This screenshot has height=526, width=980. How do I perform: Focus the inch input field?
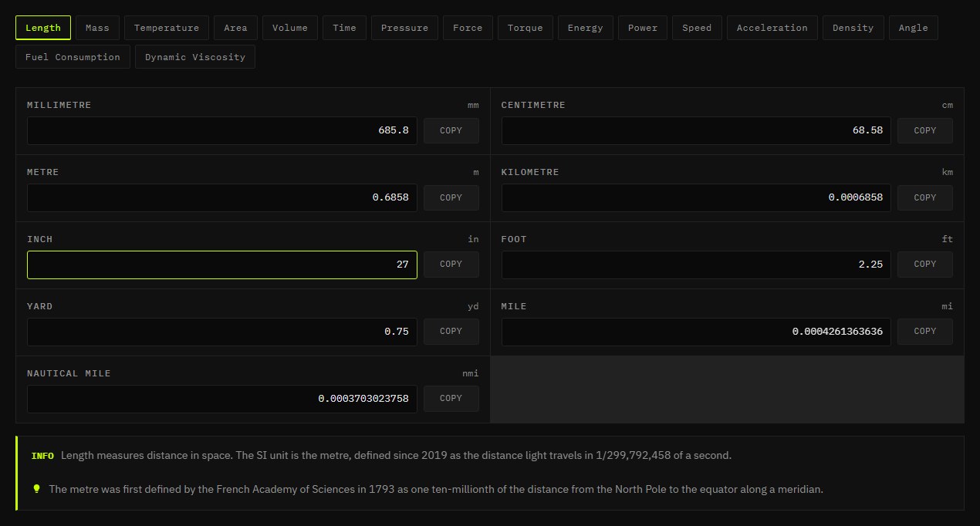[x=222, y=265]
